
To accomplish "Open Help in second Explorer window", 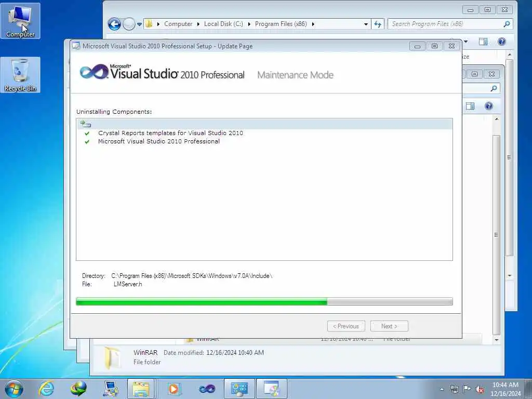I will (x=488, y=106).
